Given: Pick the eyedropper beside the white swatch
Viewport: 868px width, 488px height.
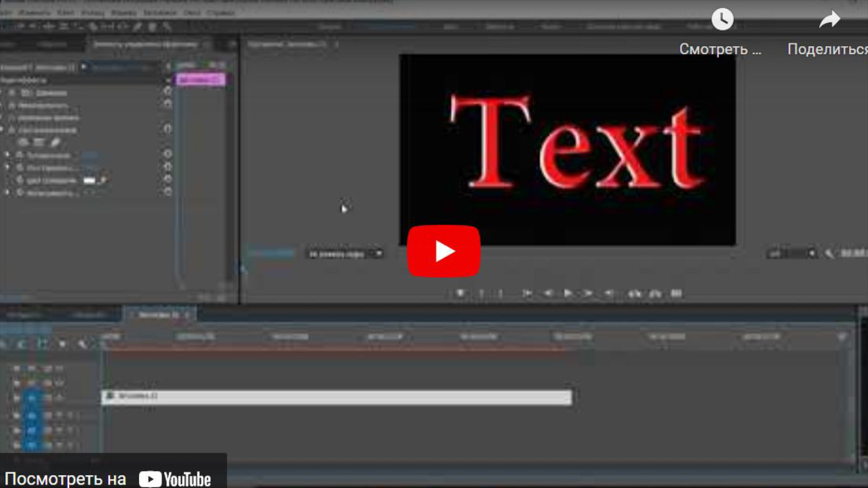Looking at the screenshot, I should click(103, 180).
